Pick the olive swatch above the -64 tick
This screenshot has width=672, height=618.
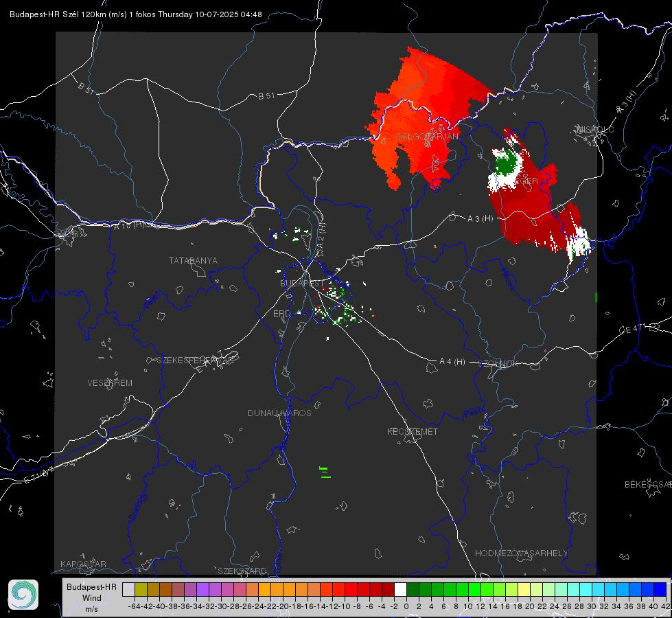coord(141,589)
